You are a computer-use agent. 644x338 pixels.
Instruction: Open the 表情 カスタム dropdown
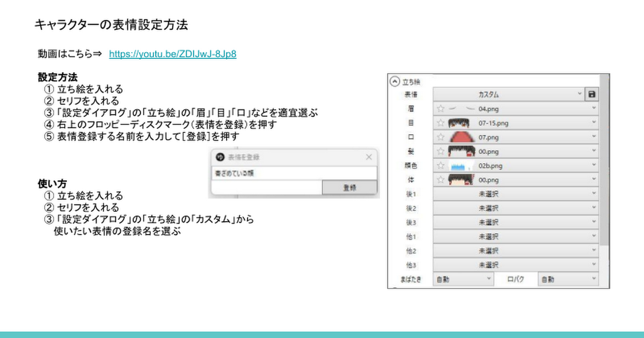(x=508, y=94)
